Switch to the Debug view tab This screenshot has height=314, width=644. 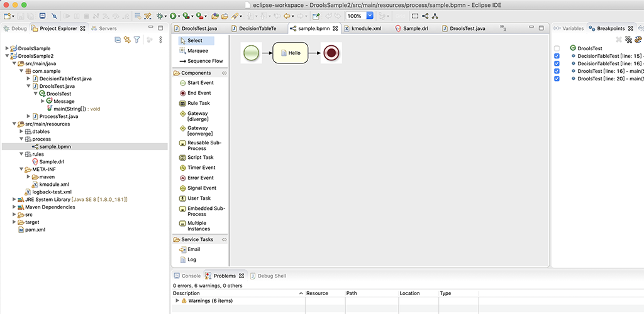pyautogui.click(x=15, y=28)
